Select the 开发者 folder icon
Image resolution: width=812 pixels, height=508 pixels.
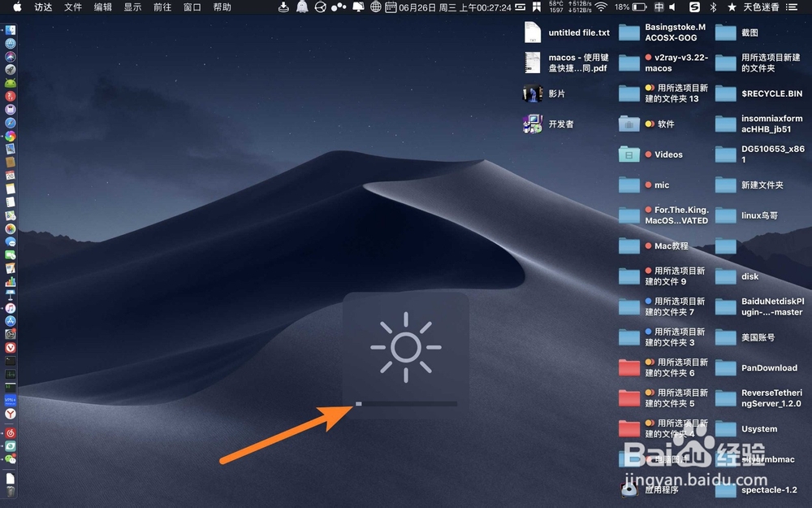(x=533, y=124)
